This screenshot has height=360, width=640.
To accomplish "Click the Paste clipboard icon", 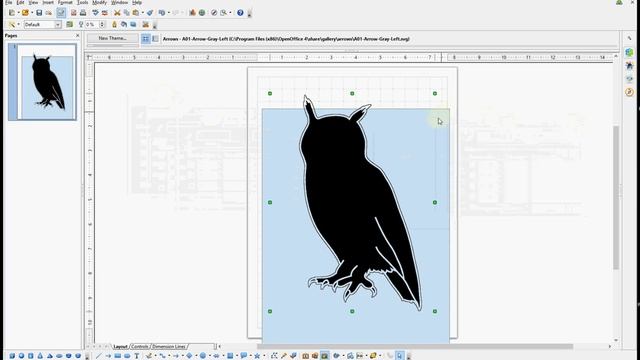I will [136, 13].
